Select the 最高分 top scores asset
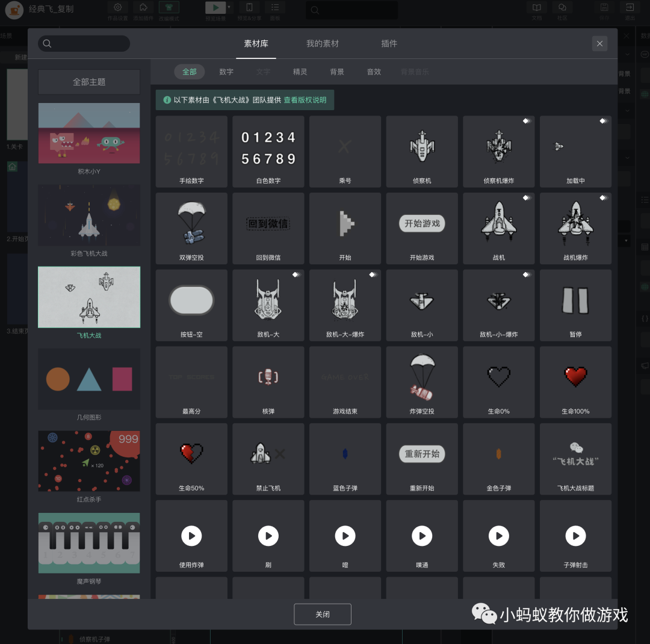 [x=191, y=382]
